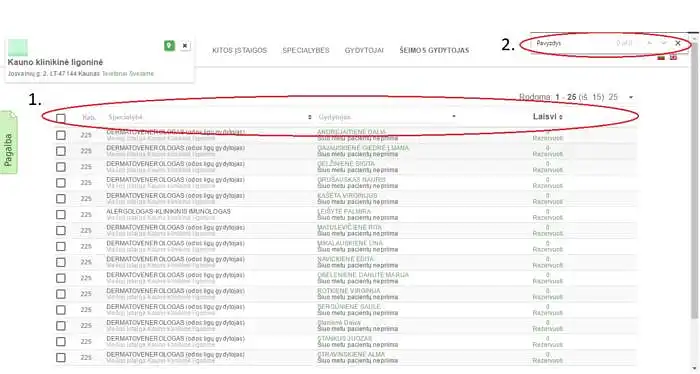Image resolution: width=700 pixels, height=374 pixels.
Task: Tick the checkbox for KAŠĖTA VIRGINIJUS row
Action: click(61, 199)
